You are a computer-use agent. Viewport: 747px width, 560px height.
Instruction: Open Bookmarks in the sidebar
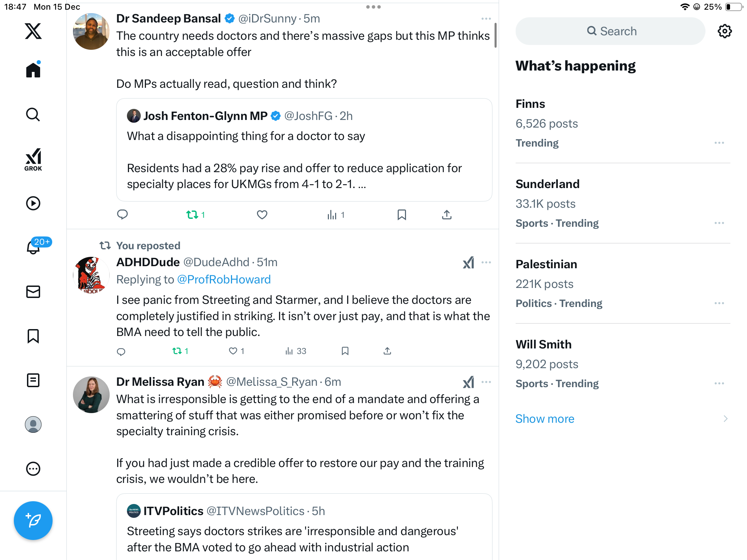[x=33, y=336]
